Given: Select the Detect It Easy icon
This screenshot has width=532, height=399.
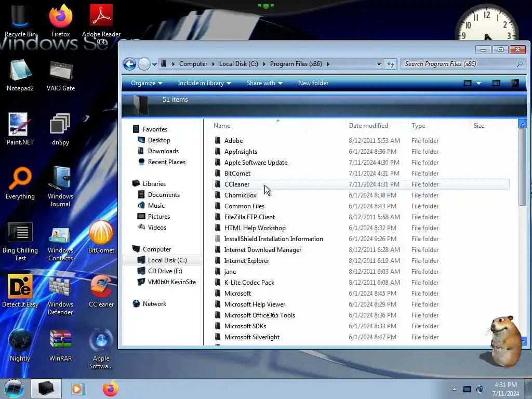Looking at the screenshot, I should [x=20, y=291].
